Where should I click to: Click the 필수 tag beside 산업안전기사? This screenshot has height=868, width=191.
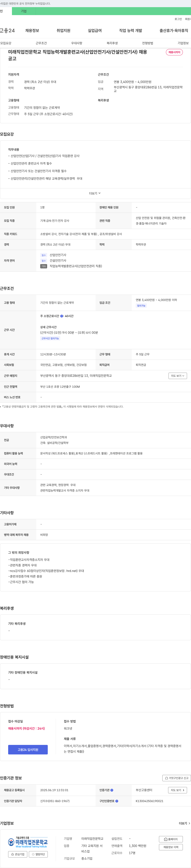pyautogui.click(x=44, y=255)
